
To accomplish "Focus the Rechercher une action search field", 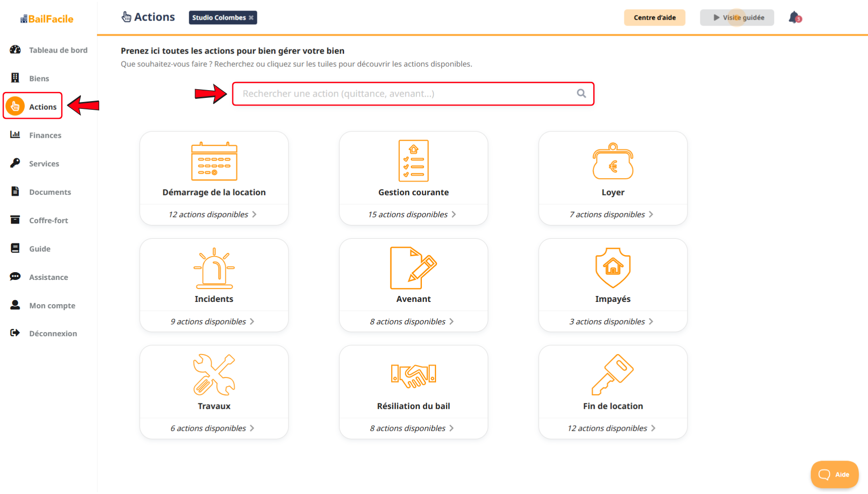I will 413,94.
